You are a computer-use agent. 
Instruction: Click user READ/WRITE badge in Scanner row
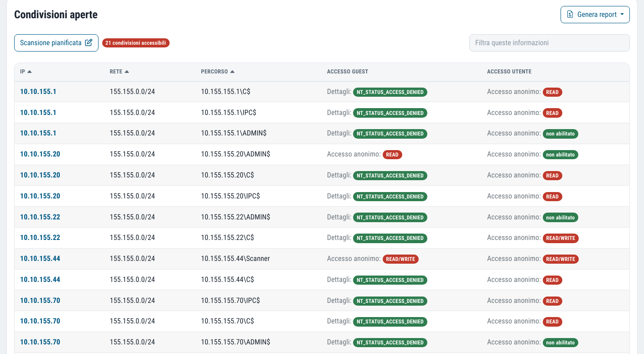coord(561,259)
